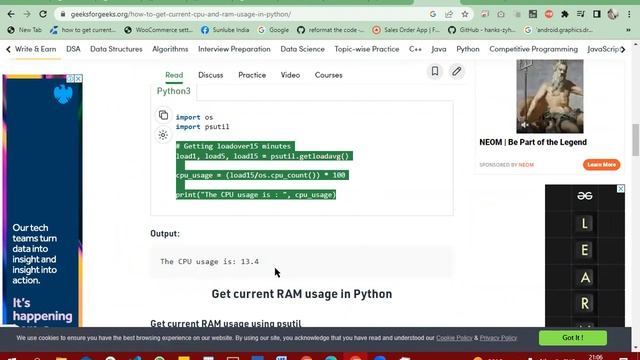Screen dimensions: 640x360
Task: Click the Learn More NEOM button
Action: (x=601, y=164)
